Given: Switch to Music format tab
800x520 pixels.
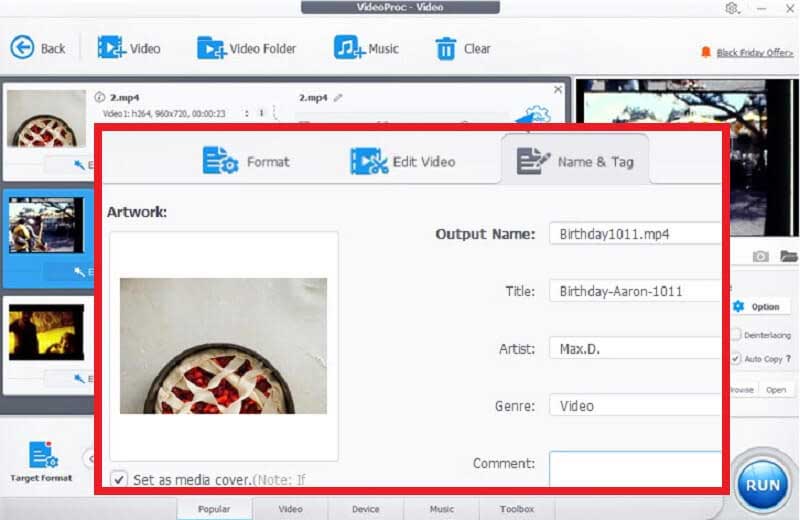Looking at the screenshot, I should click(x=441, y=509).
